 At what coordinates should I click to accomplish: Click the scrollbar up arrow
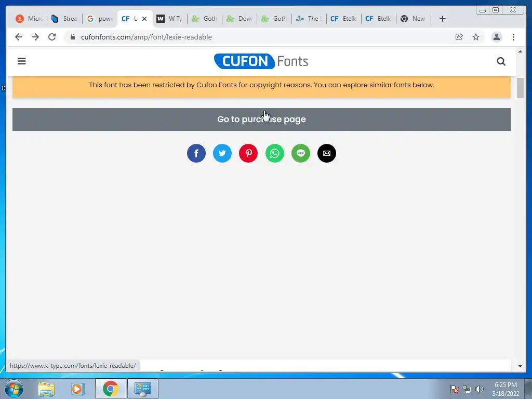pos(520,52)
